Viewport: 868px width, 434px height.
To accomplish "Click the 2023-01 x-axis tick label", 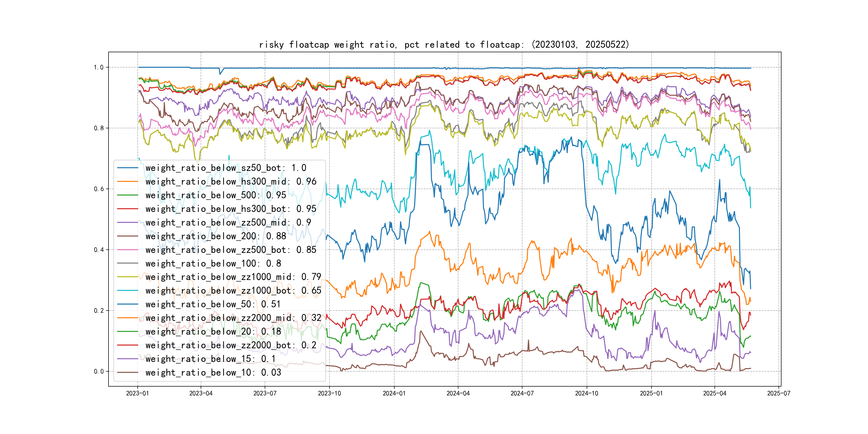I will point(137,393).
